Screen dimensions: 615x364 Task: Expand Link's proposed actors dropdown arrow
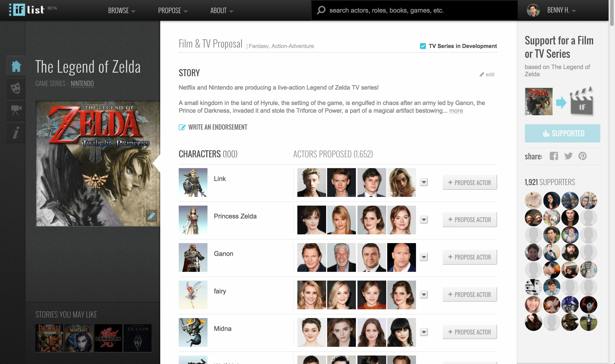(x=424, y=182)
